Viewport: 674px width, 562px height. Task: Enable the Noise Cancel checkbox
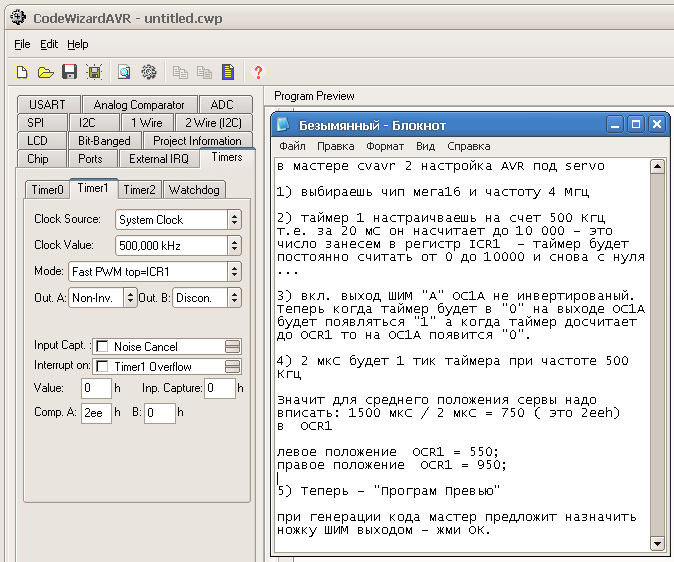click(x=102, y=346)
